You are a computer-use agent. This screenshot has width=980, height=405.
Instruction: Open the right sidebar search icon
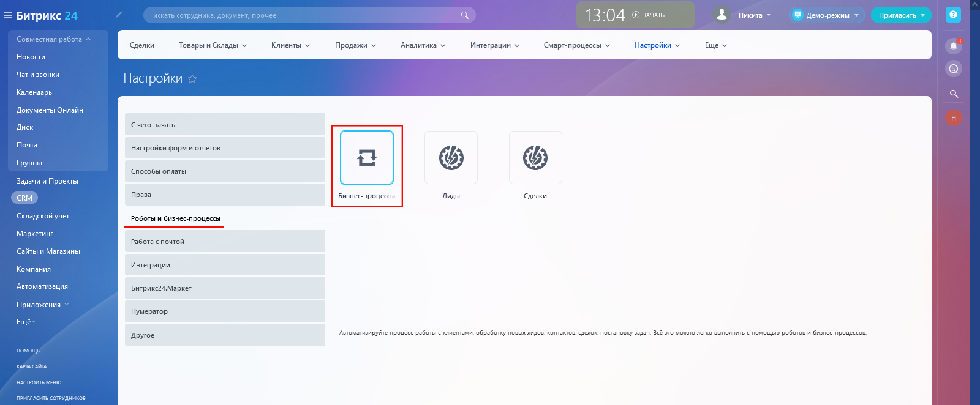coord(954,94)
